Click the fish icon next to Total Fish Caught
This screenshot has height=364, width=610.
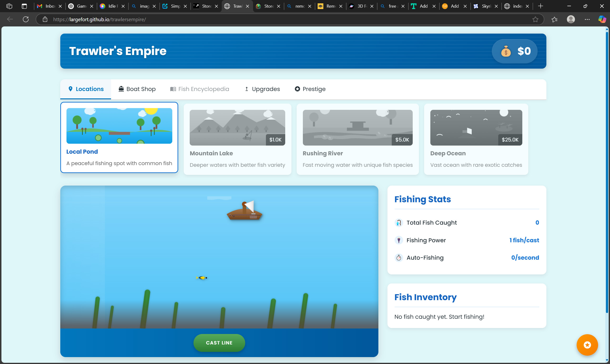pos(399,222)
